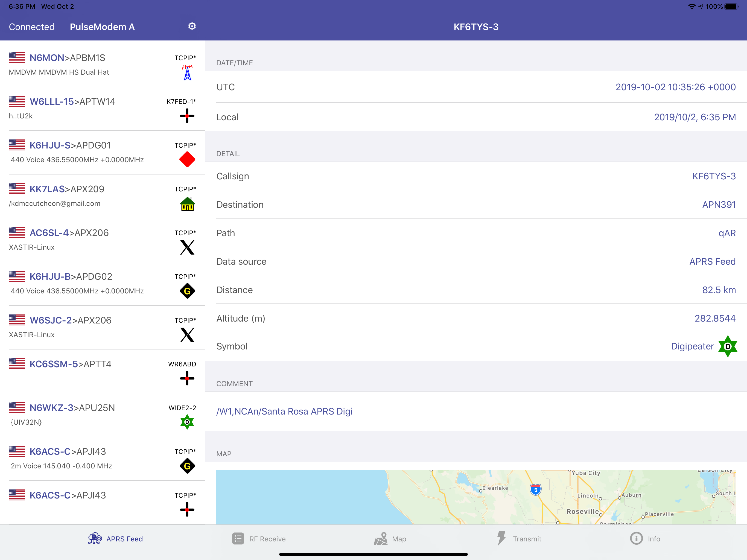Switch to the Transmit tab

tap(519, 539)
